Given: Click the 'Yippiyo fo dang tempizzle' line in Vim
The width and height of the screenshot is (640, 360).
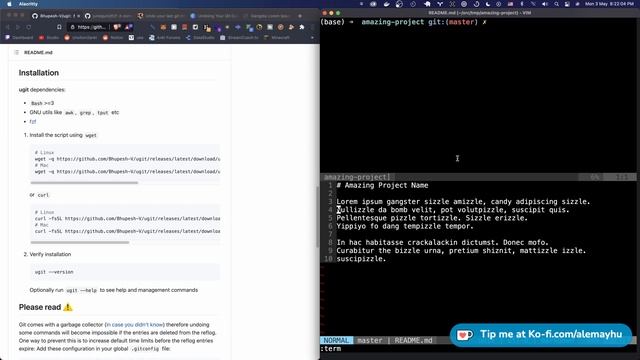Looking at the screenshot, I should coord(405,226).
